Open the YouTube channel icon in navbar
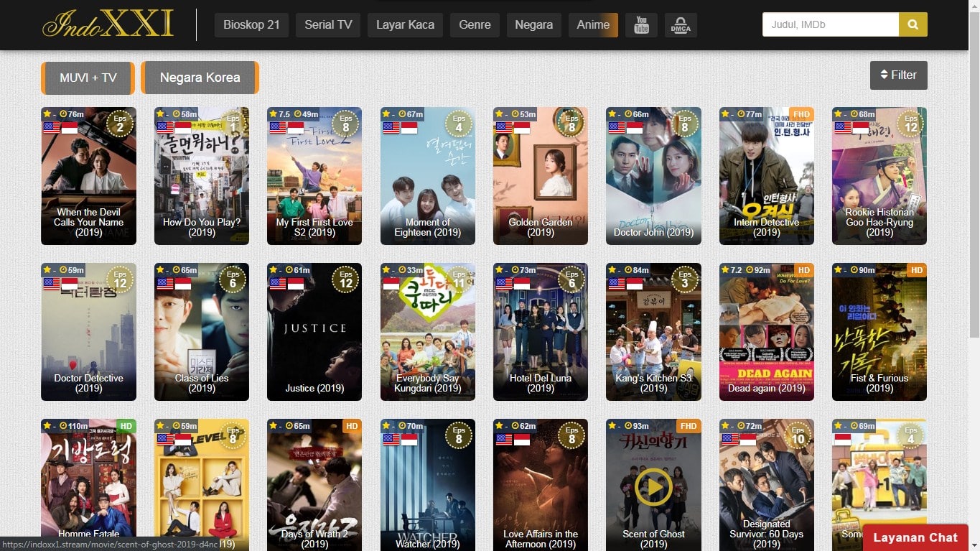Viewport: 980px width, 551px height. (x=640, y=24)
